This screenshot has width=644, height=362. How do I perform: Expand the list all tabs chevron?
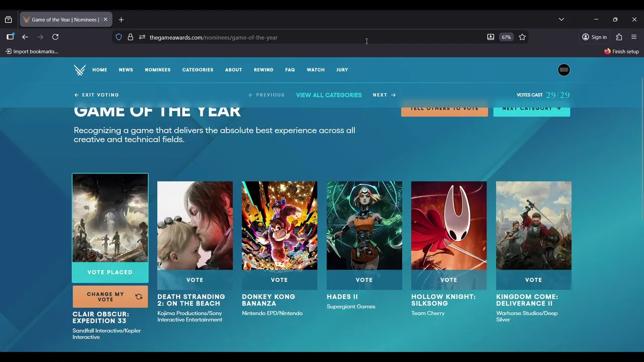pyautogui.click(x=561, y=20)
